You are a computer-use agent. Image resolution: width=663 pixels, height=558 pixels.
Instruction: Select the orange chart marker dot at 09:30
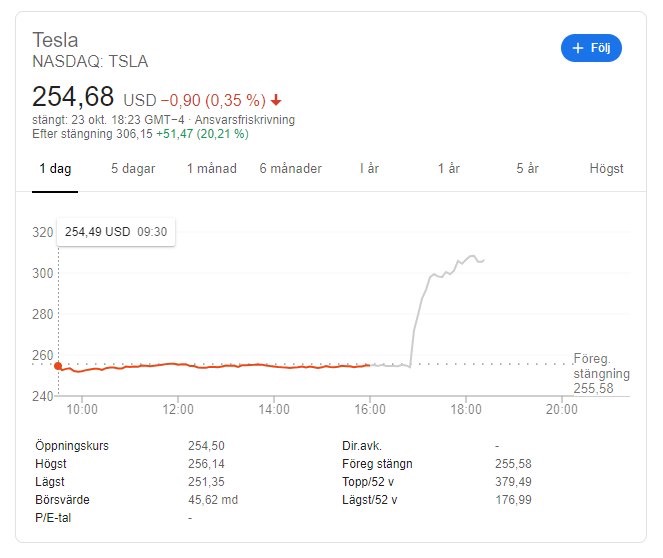pos(58,366)
